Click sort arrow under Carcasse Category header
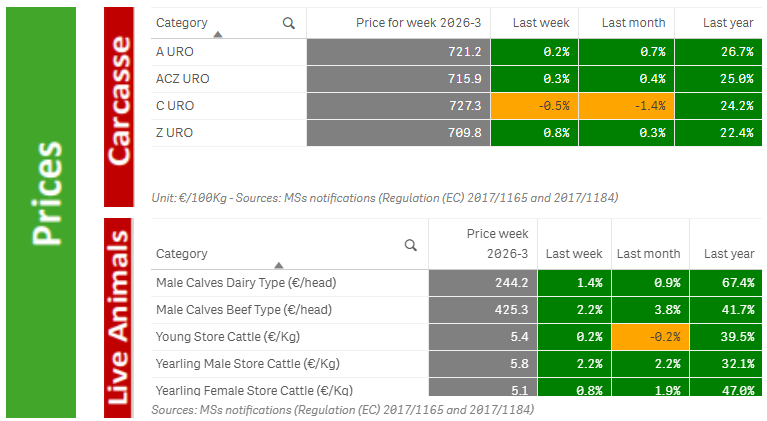Image resolution: width=767 pixels, height=421 pixels. [x=218, y=35]
